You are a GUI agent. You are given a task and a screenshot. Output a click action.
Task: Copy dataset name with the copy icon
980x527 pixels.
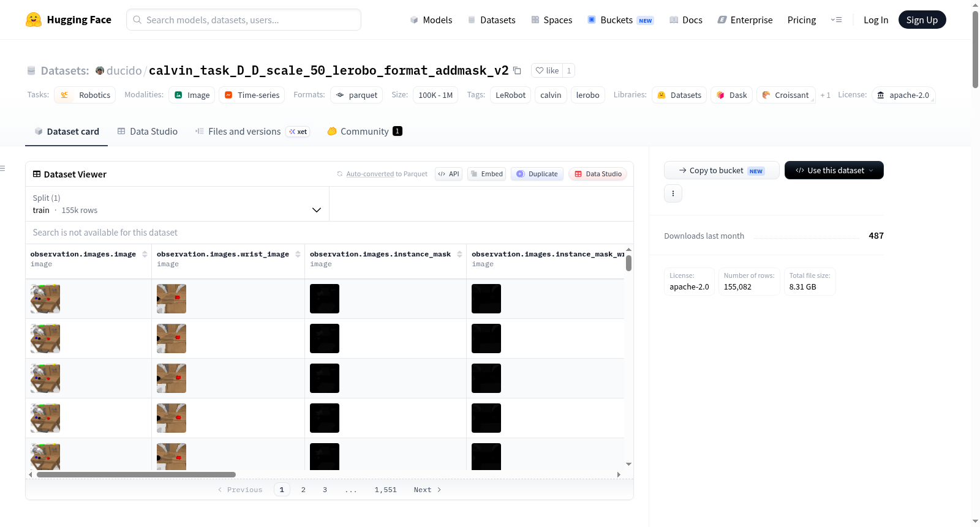click(x=517, y=70)
